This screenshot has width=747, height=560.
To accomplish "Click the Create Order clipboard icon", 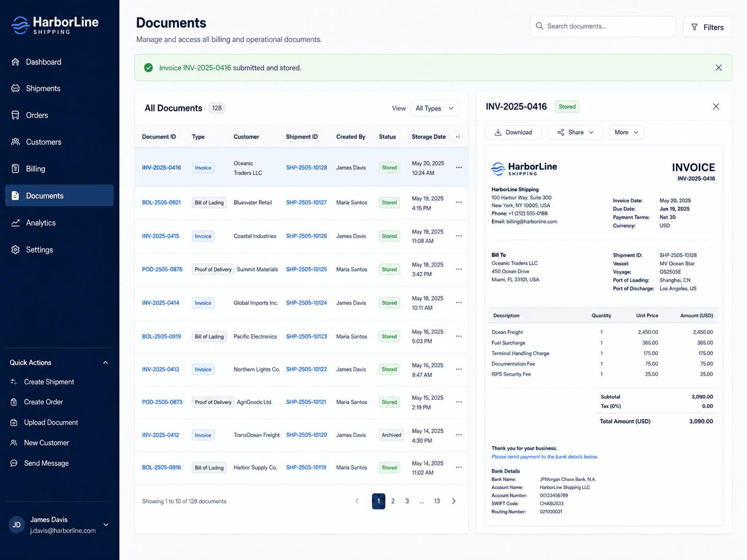I will point(14,402).
